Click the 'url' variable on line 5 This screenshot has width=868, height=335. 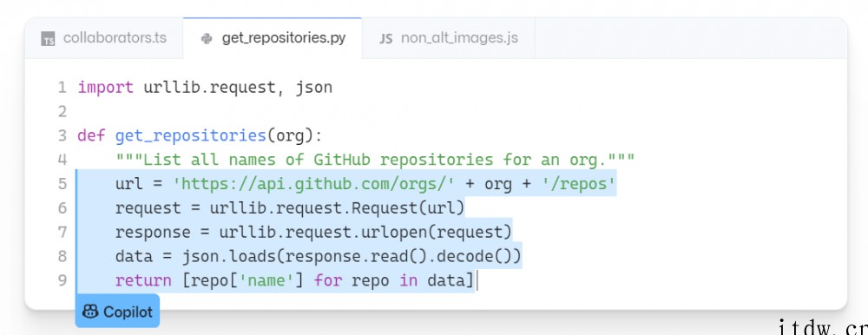tap(129, 184)
